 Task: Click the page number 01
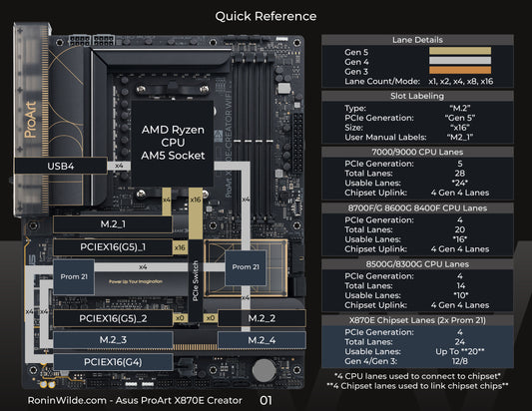266,400
